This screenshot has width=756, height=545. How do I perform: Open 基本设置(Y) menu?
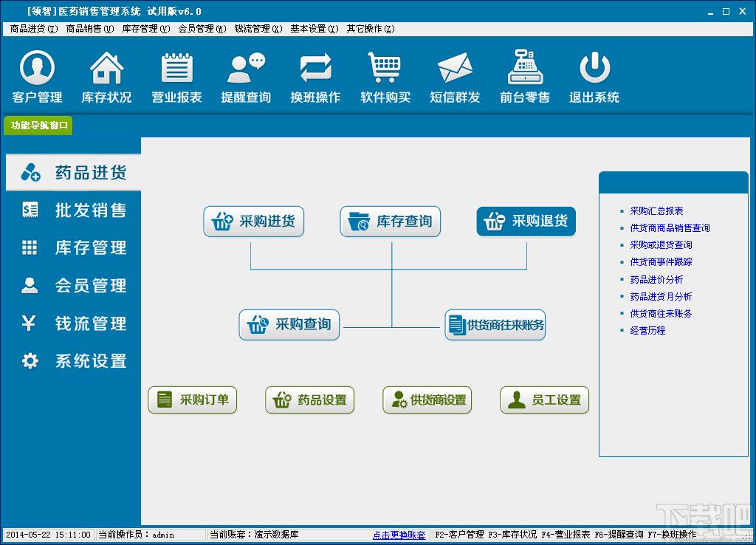click(315, 29)
